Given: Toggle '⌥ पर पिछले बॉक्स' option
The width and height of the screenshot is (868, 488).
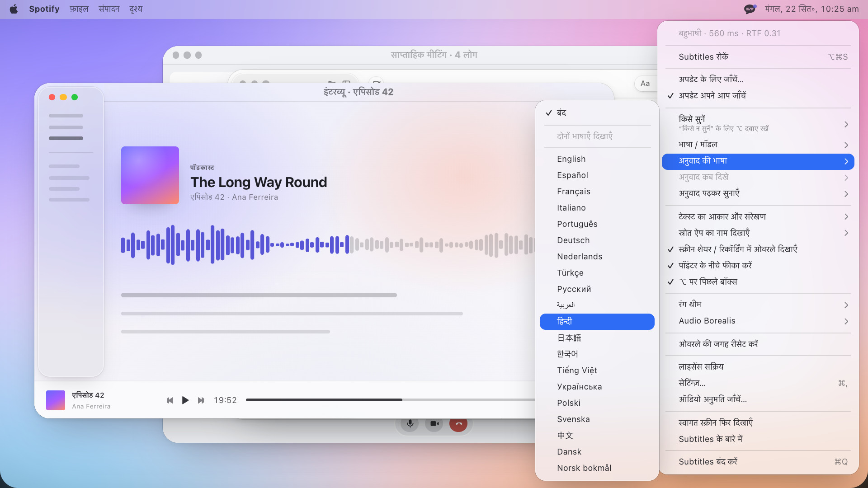Looking at the screenshot, I should tap(758, 282).
